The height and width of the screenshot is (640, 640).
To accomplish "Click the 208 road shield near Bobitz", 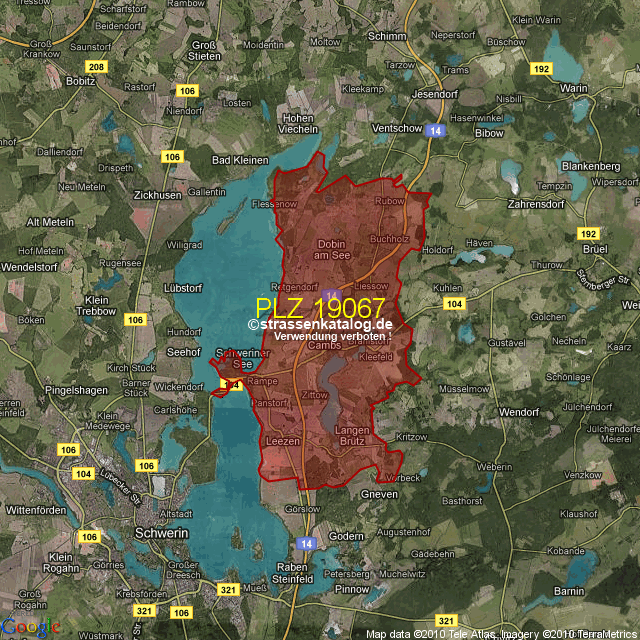I will (96, 67).
